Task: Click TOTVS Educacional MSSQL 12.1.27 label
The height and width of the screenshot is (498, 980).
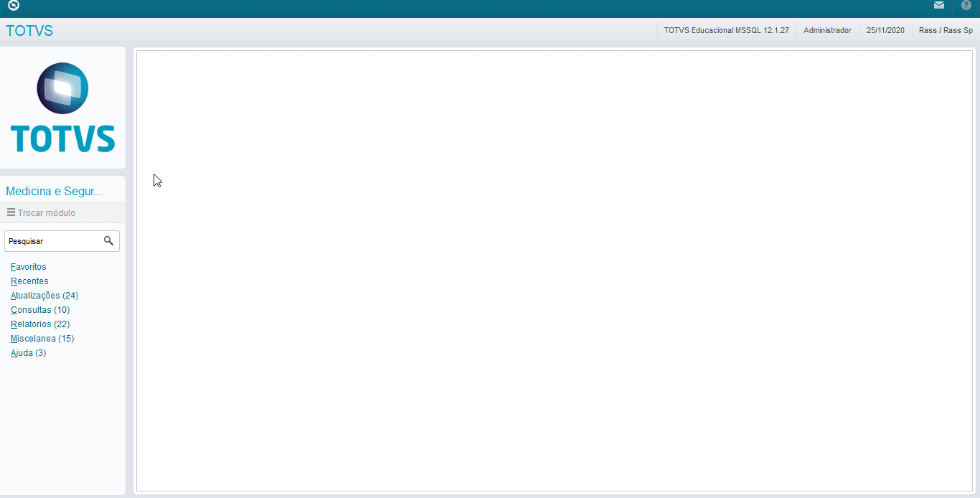Action: point(727,31)
